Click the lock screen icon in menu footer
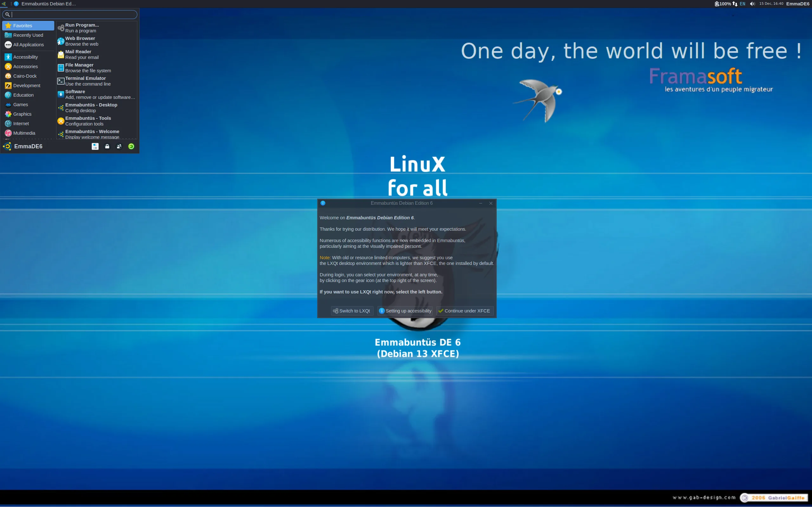812x507 pixels. (107, 146)
